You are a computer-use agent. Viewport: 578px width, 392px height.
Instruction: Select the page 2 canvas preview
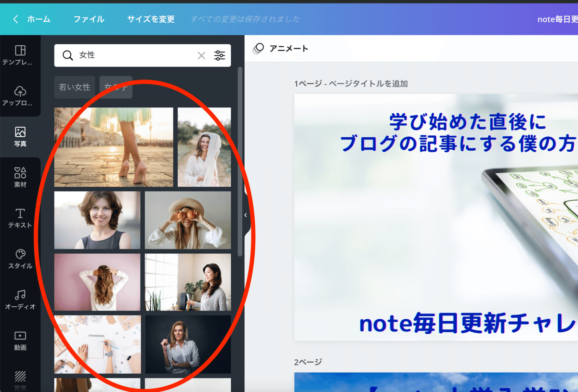(436, 382)
